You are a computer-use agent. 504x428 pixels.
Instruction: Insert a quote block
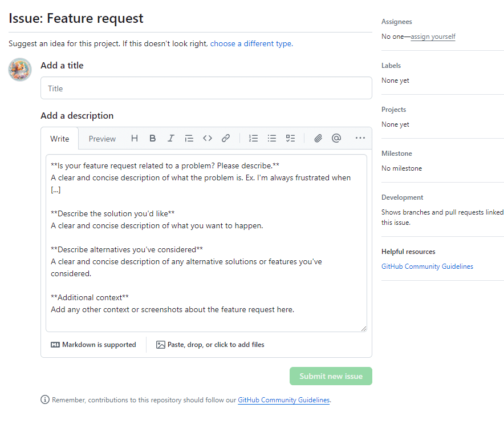(x=189, y=138)
